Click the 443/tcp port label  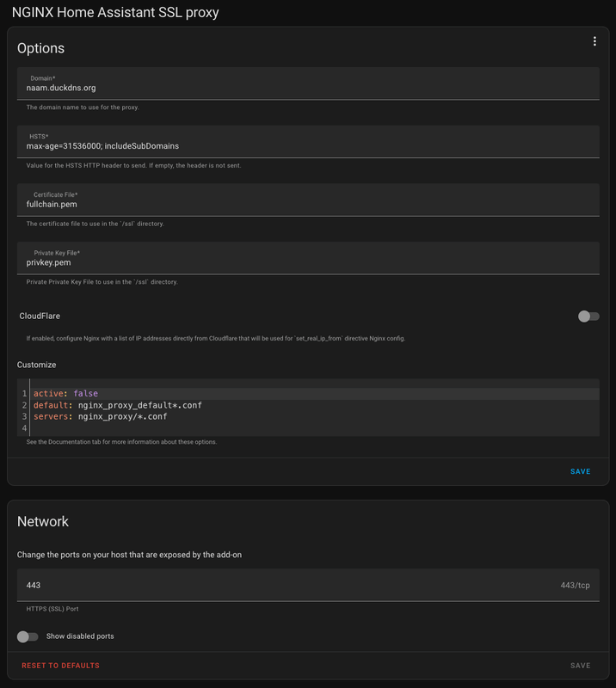(575, 586)
